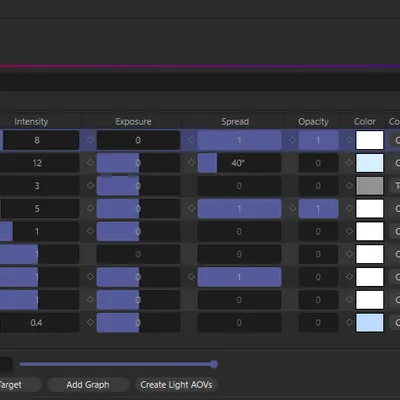The height and width of the screenshot is (400, 400).
Task: Sort by the Spread column header
Action: (235, 122)
